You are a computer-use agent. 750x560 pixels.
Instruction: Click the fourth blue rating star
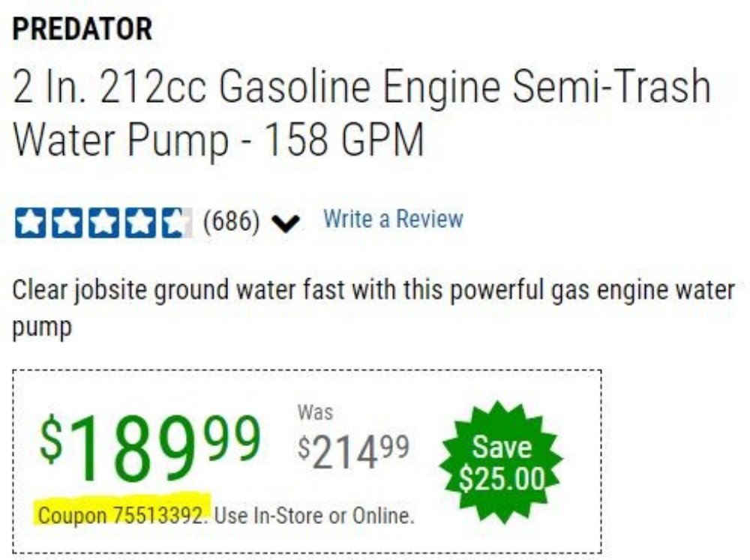tap(140, 223)
